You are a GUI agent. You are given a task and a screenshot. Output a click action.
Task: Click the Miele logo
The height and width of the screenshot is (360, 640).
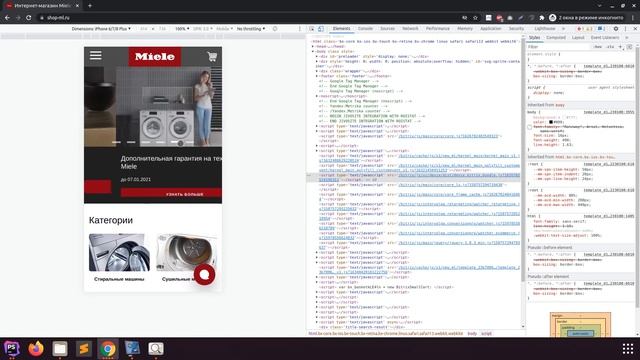coord(155,57)
